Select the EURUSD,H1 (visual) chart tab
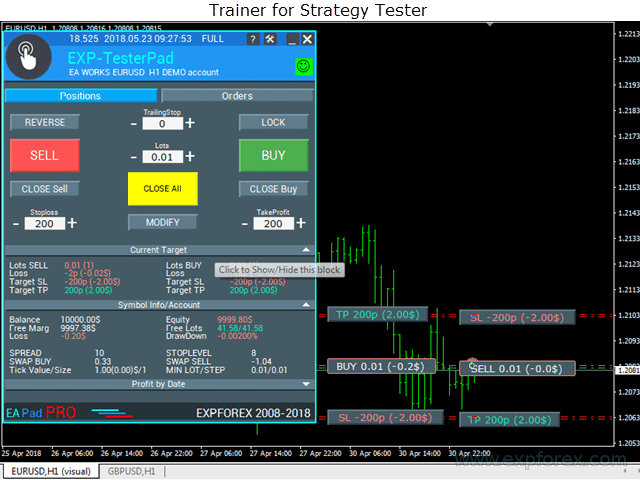Screen dimensions: 640x480 [x=51, y=471]
